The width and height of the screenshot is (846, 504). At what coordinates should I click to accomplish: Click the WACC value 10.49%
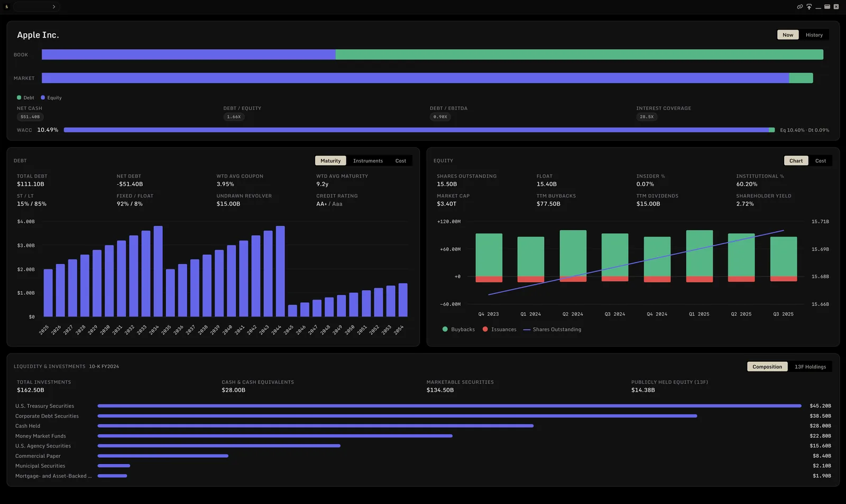[x=48, y=130]
